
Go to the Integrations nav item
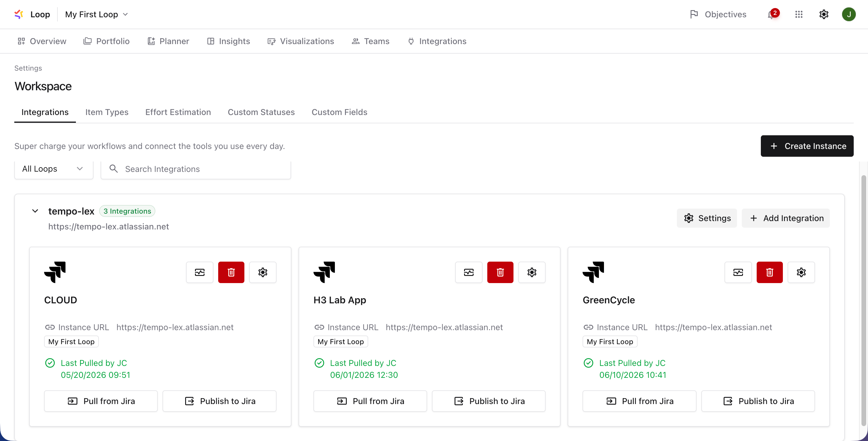click(x=437, y=41)
